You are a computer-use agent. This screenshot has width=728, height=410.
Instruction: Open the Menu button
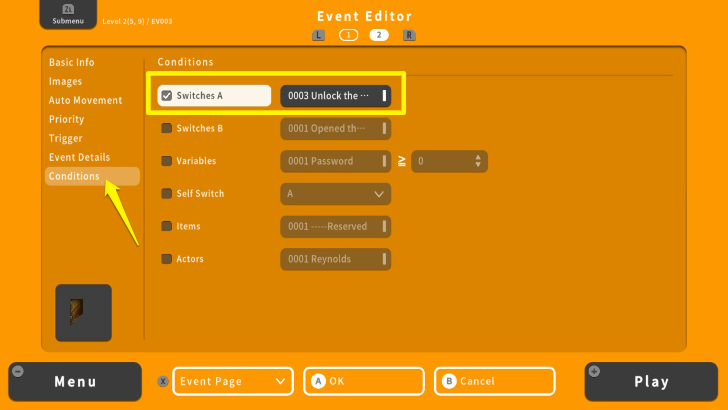click(75, 382)
